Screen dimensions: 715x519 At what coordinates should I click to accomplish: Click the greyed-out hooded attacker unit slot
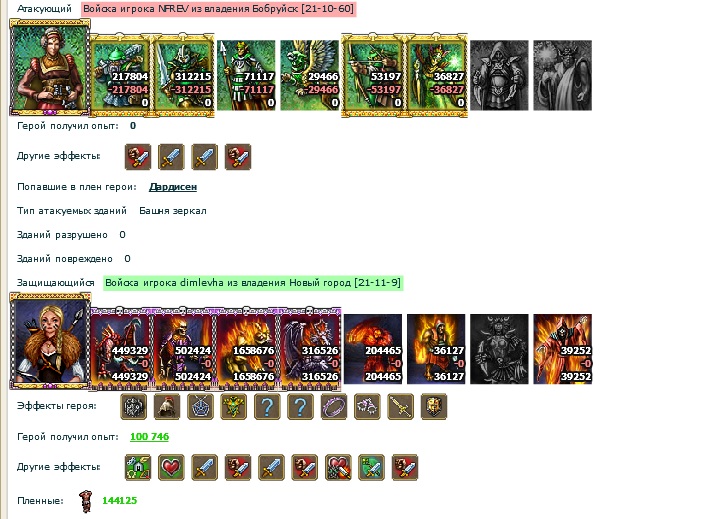click(499, 75)
